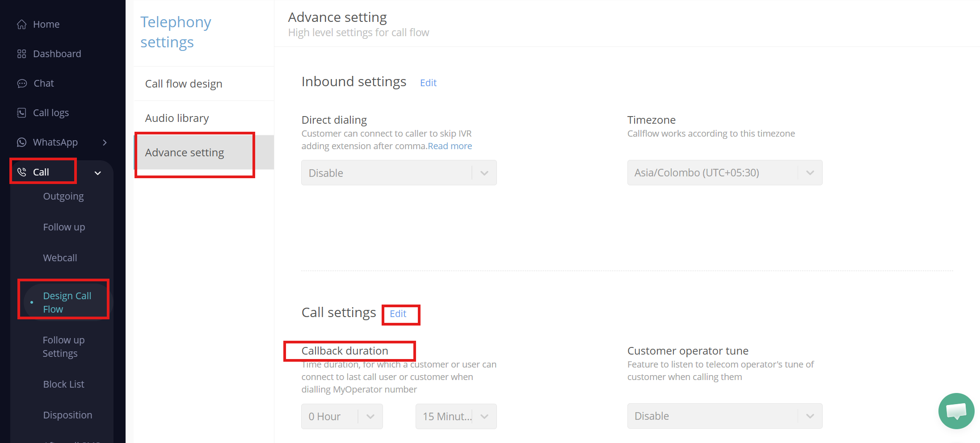980x443 pixels.
Task: Click the Dashboard grid icon
Action: [21, 54]
